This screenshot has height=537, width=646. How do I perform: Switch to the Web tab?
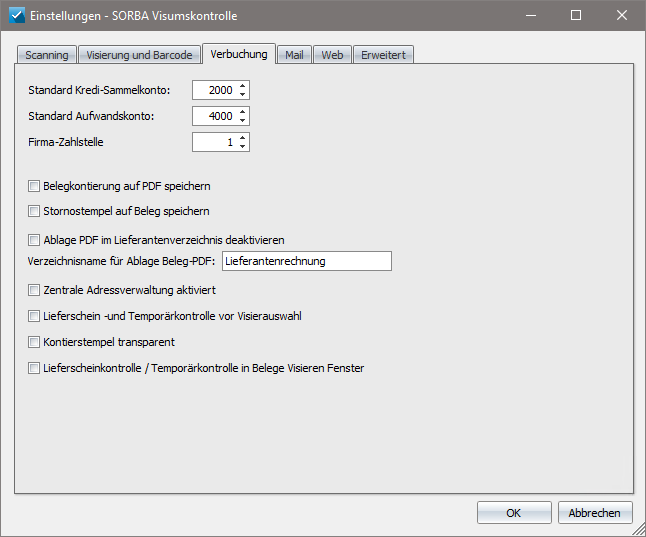[x=332, y=55]
